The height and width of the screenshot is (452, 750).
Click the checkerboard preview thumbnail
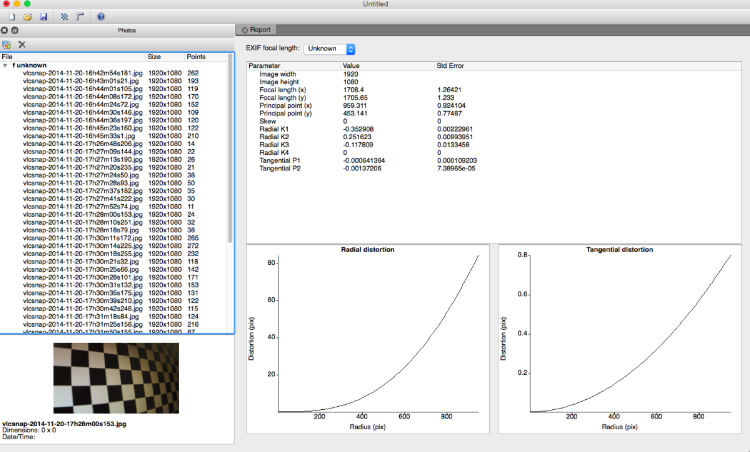coord(116,378)
